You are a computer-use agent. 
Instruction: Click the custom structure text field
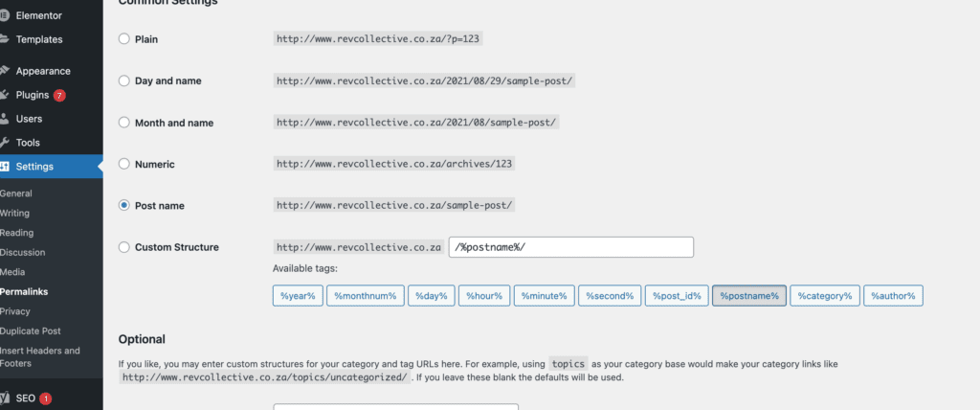coord(571,247)
